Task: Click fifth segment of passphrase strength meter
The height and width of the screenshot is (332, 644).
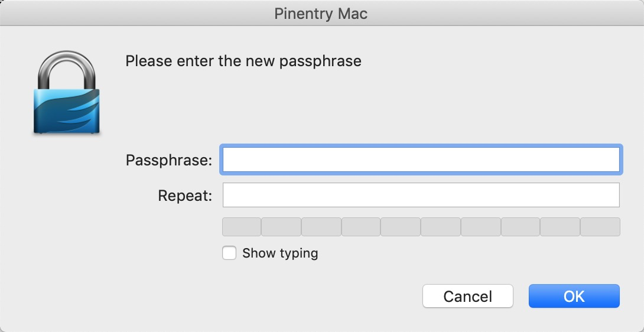Action: click(401, 227)
